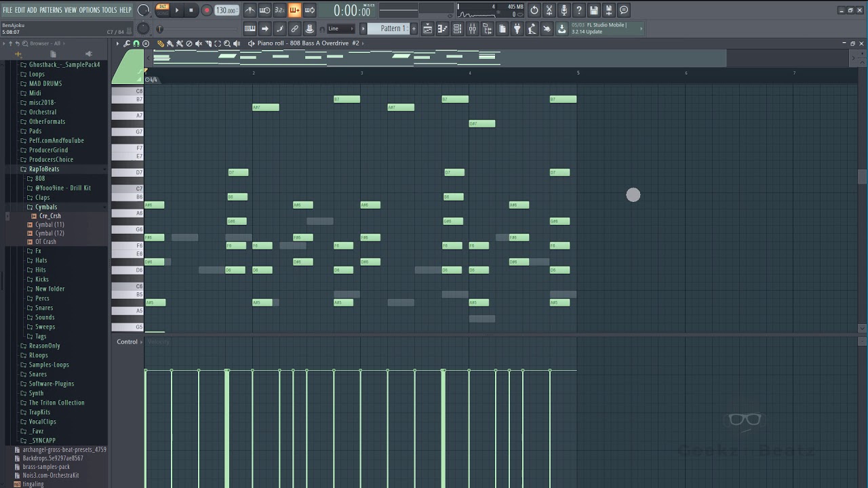868x488 pixels.
Task: Add new pattern with plus button
Action: (x=414, y=28)
